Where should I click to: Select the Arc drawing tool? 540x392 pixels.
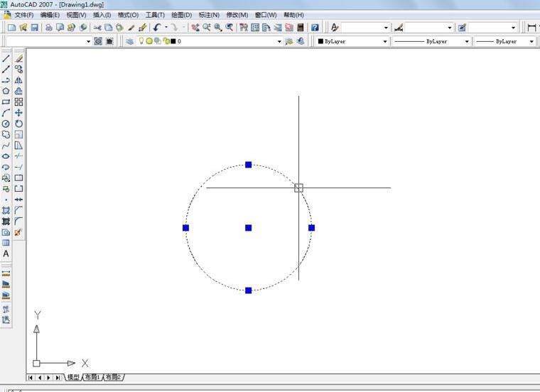pyautogui.click(x=6, y=113)
